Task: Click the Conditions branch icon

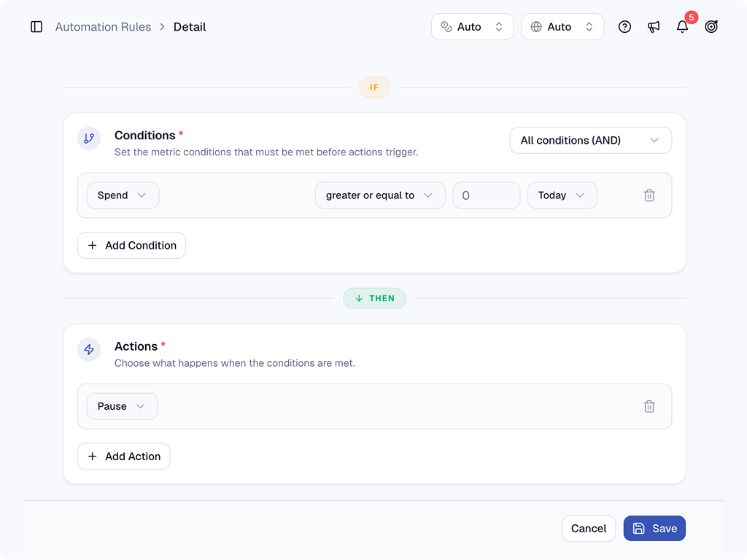Action: point(89,139)
